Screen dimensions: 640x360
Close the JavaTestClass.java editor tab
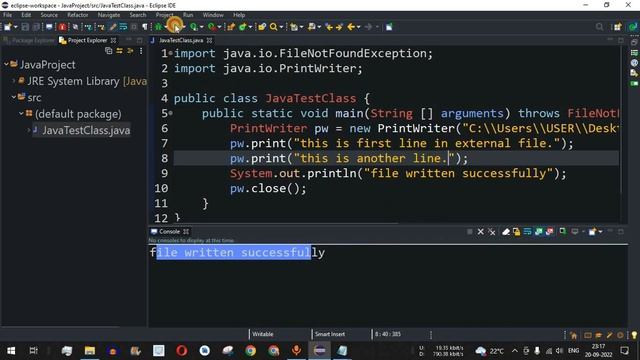(209, 40)
